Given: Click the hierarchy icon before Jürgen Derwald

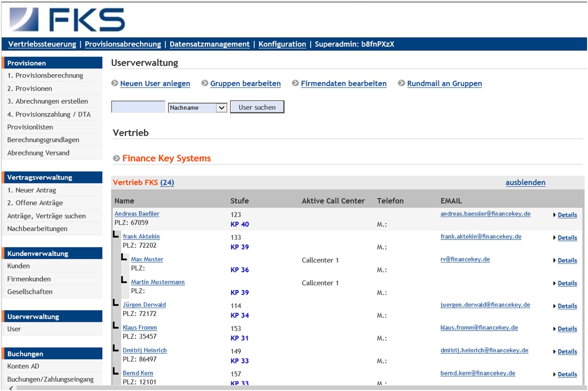Looking at the screenshot, I should click(116, 303).
